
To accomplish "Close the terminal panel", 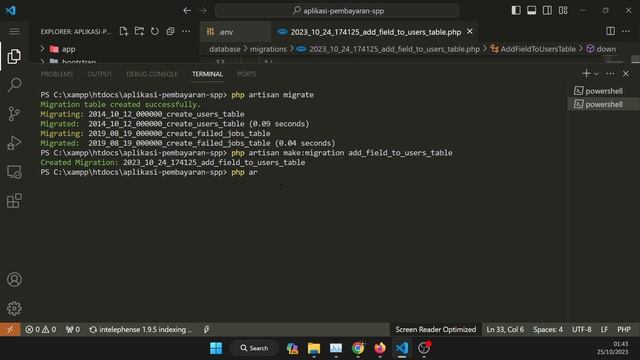I will [x=626, y=73].
